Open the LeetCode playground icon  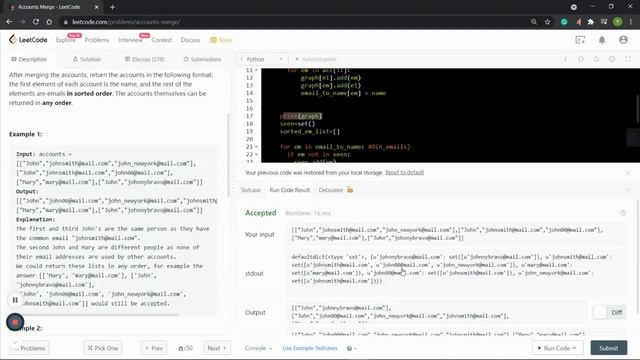tap(580, 40)
